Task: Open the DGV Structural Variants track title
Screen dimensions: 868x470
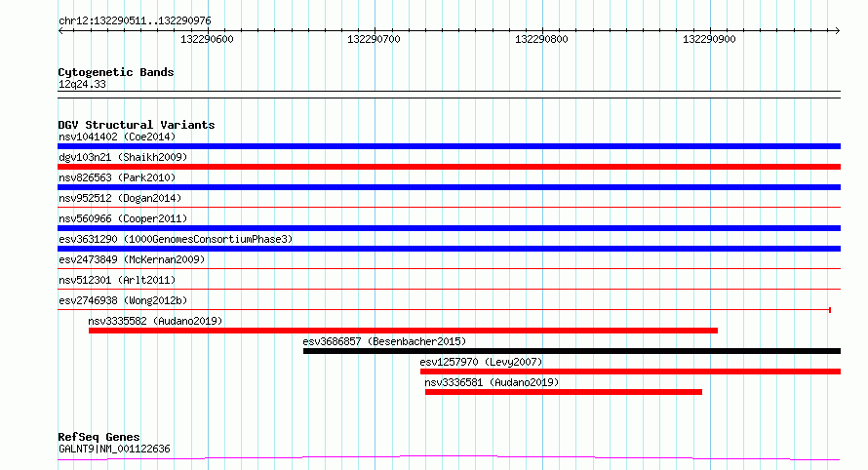Action: coord(137,125)
